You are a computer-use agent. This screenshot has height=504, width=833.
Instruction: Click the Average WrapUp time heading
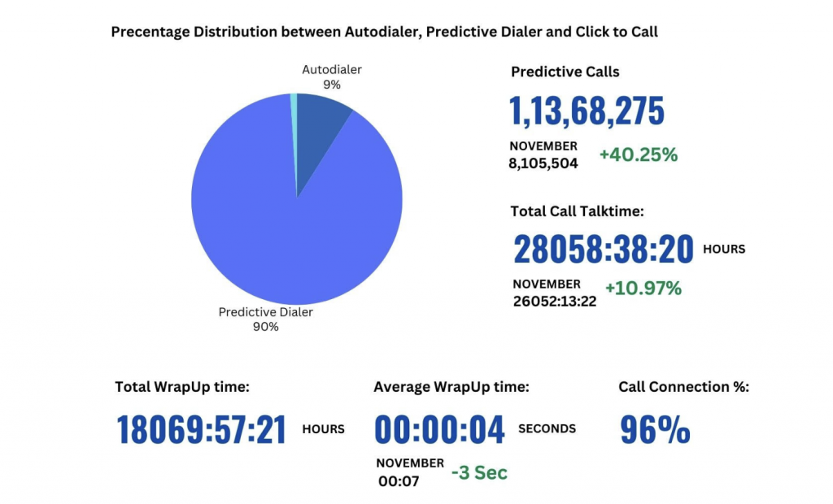point(453,387)
